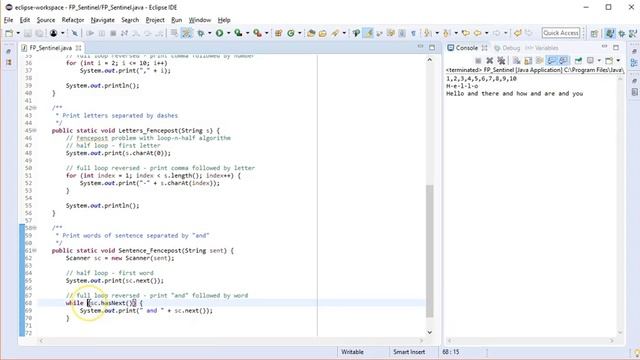Toggle Show Whitespace Characters pilcrow
The image size is (640, 360).
click(413, 33)
